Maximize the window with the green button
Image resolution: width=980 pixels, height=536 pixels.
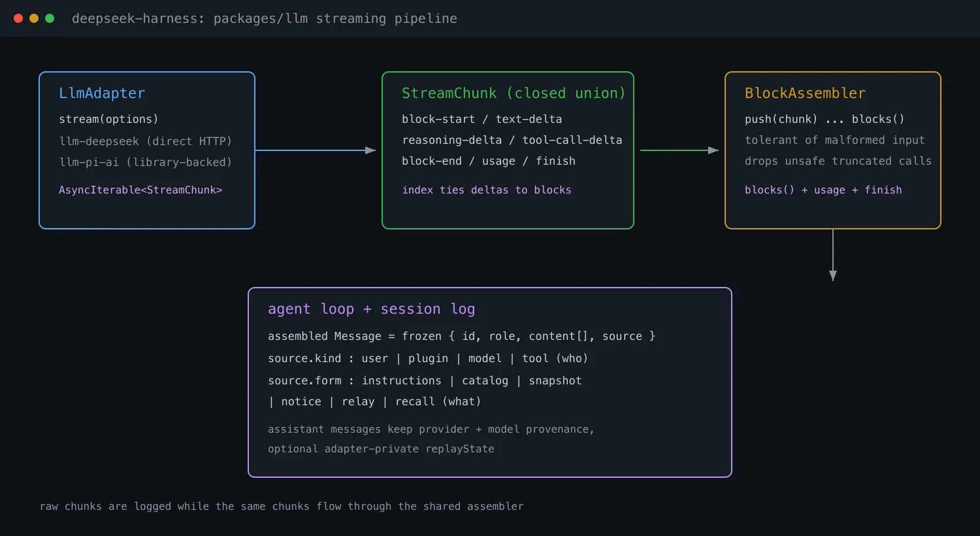(50, 18)
